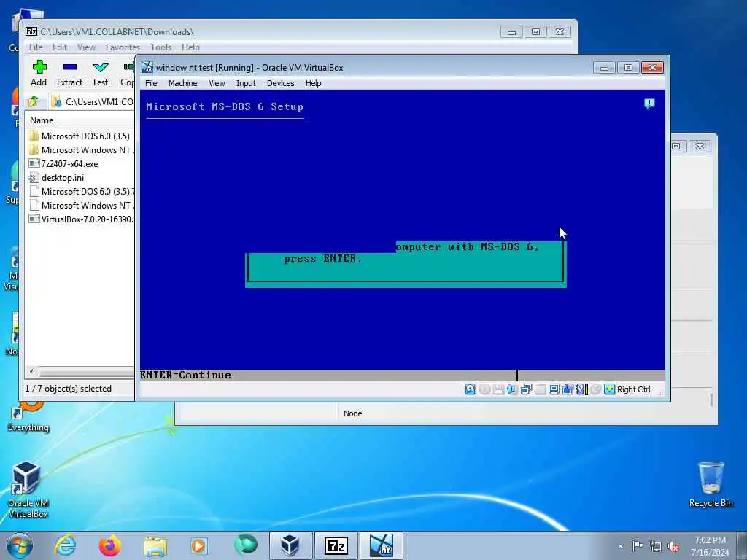Close the window nt test VM window
This screenshot has height=560, width=747.
click(652, 68)
